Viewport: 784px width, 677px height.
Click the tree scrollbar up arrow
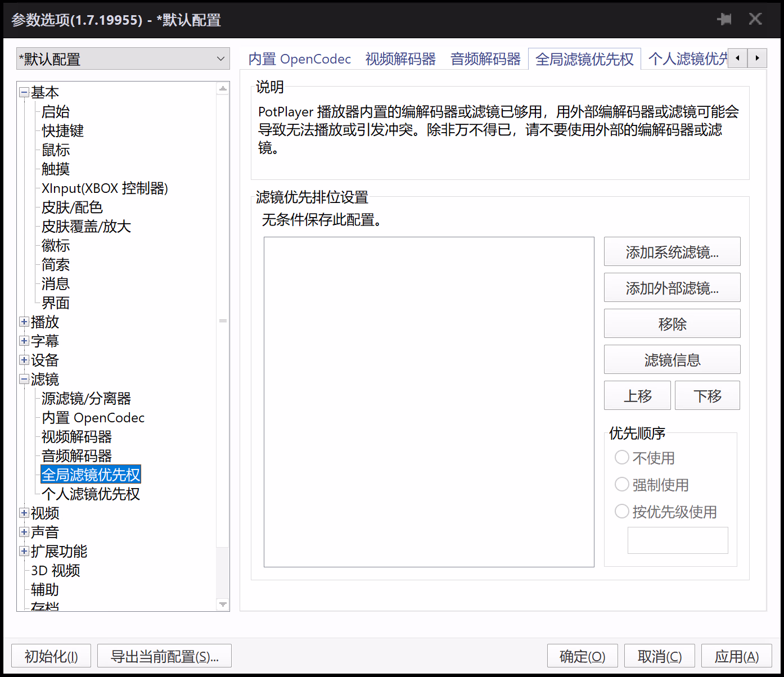click(223, 89)
